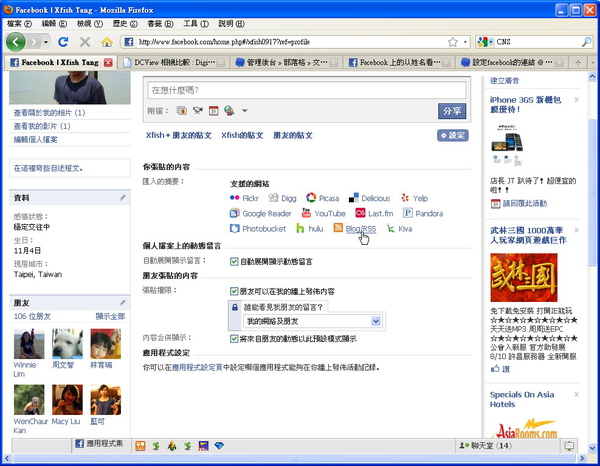
Task: Open Winnie Lim friend thumbnail
Action: (29, 344)
